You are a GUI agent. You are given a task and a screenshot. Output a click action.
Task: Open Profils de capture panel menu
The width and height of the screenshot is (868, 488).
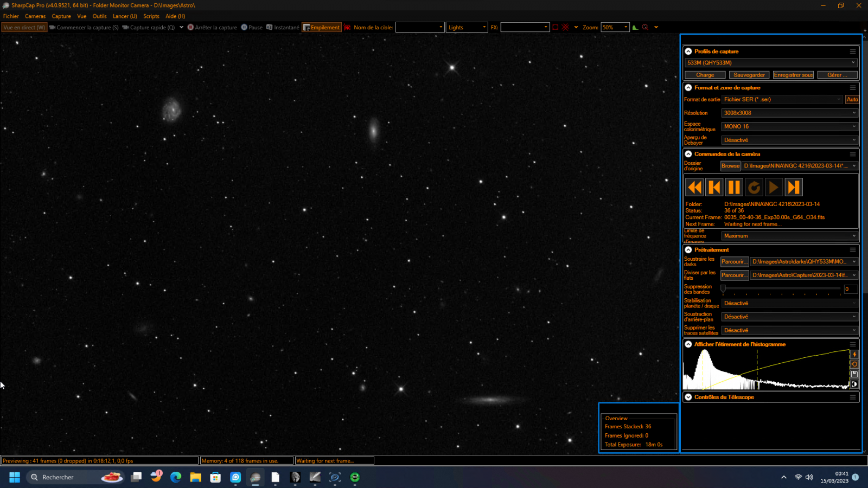click(853, 52)
